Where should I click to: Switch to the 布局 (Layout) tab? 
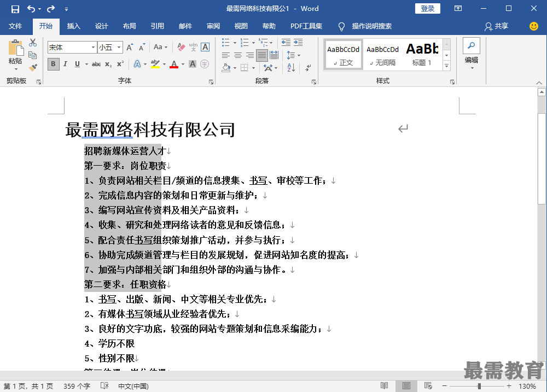coord(130,26)
